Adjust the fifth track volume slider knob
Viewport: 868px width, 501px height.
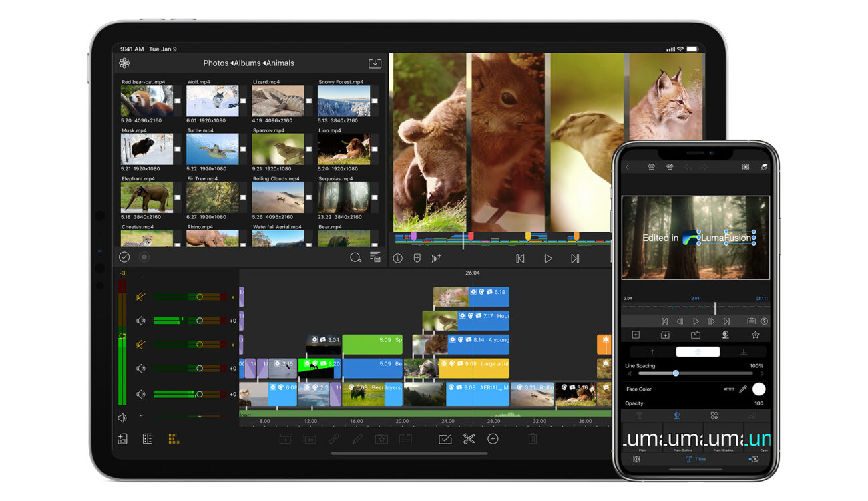click(x=199, y=395)
